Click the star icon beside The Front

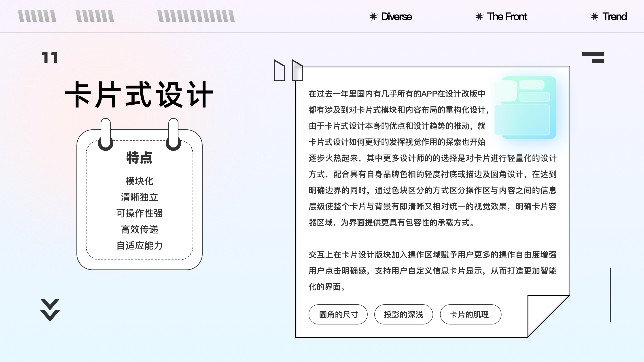point(479,17)
